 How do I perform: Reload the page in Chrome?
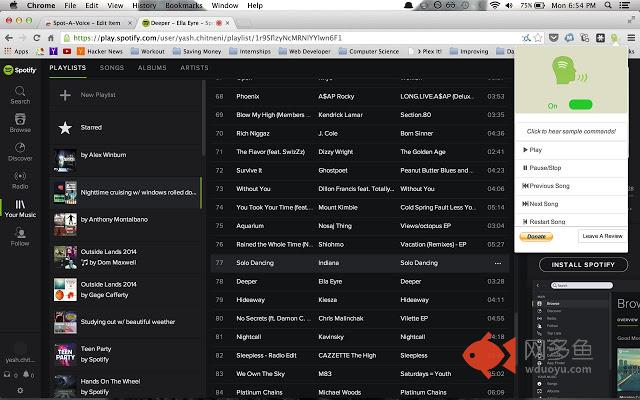36,38
